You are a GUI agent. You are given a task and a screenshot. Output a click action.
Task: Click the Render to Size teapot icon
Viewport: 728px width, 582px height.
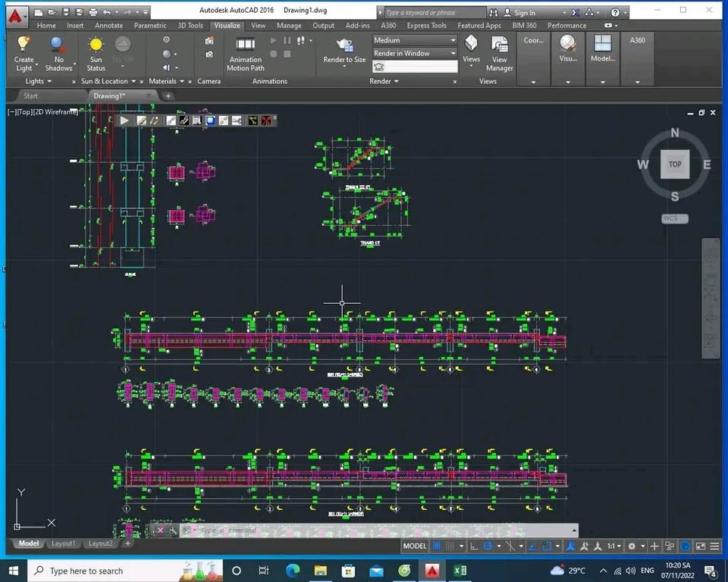click(344, 45)
